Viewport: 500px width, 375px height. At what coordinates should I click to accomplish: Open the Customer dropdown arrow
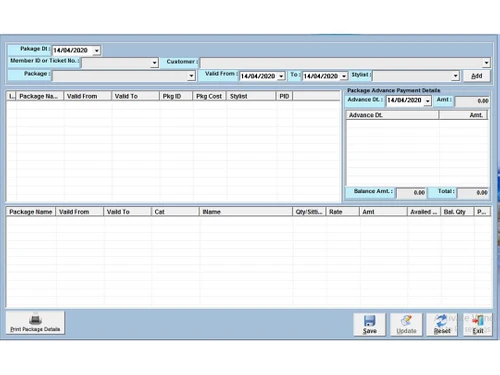point(486,63)
